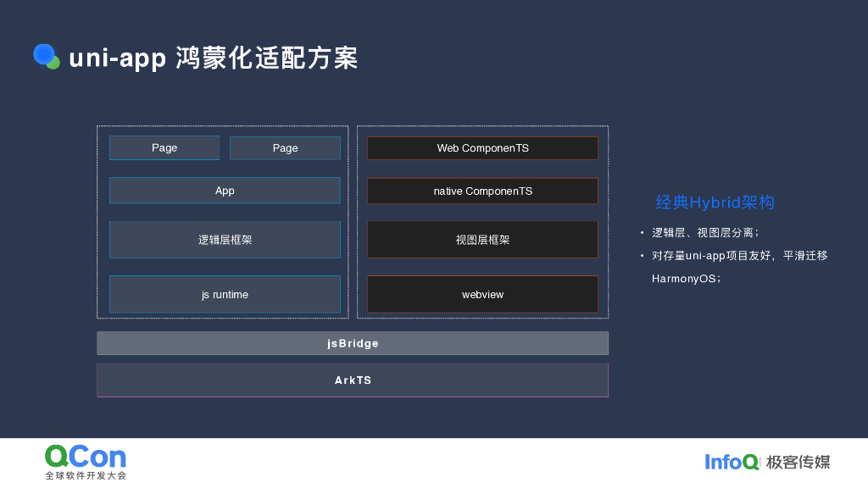868x488 pixels.
Task: Click the js runtime block
Action: pos(224,294)
